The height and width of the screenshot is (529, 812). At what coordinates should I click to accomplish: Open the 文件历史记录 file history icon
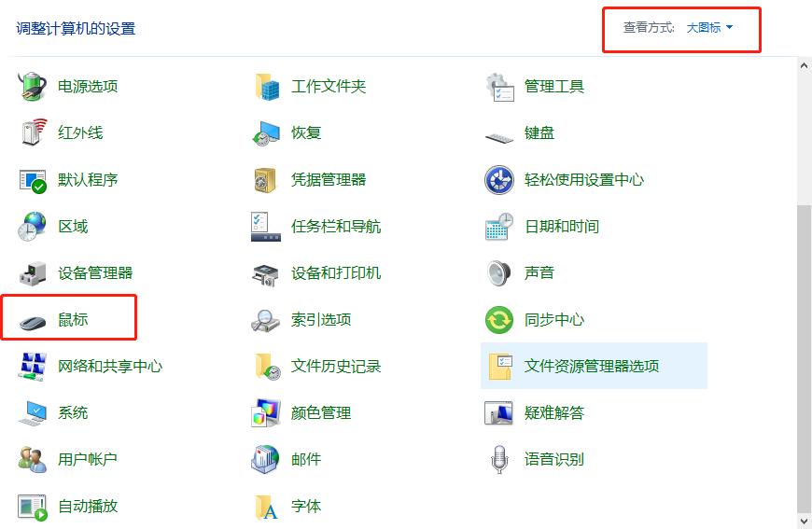pyautogui.click(x=266, y=367)
